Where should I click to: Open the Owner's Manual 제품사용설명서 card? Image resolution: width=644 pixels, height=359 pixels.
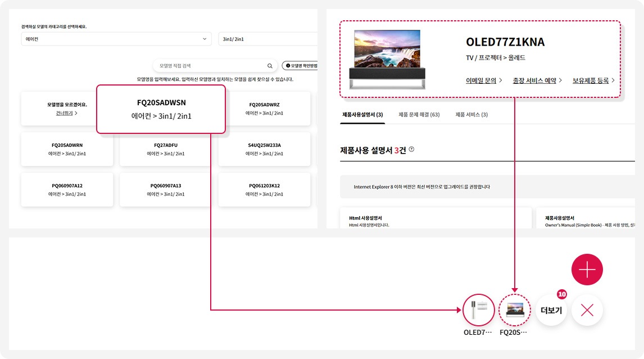(x=586, y=218)
